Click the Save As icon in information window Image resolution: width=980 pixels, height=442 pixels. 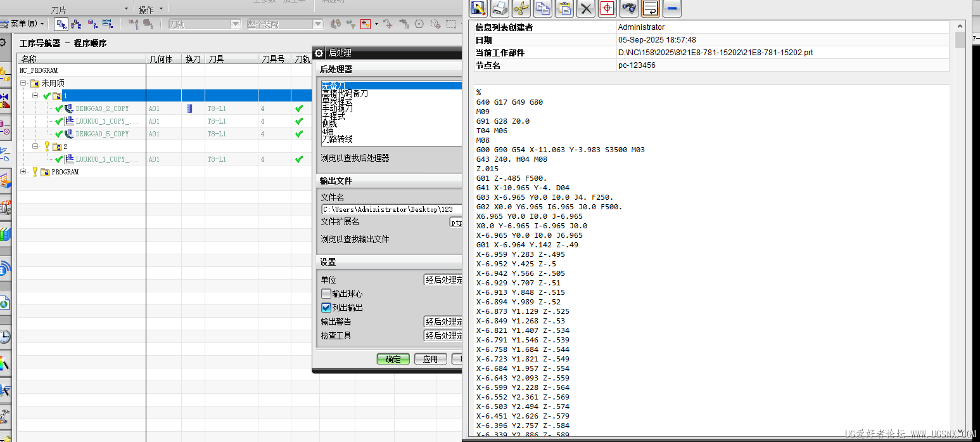click(x=478, y=8)
